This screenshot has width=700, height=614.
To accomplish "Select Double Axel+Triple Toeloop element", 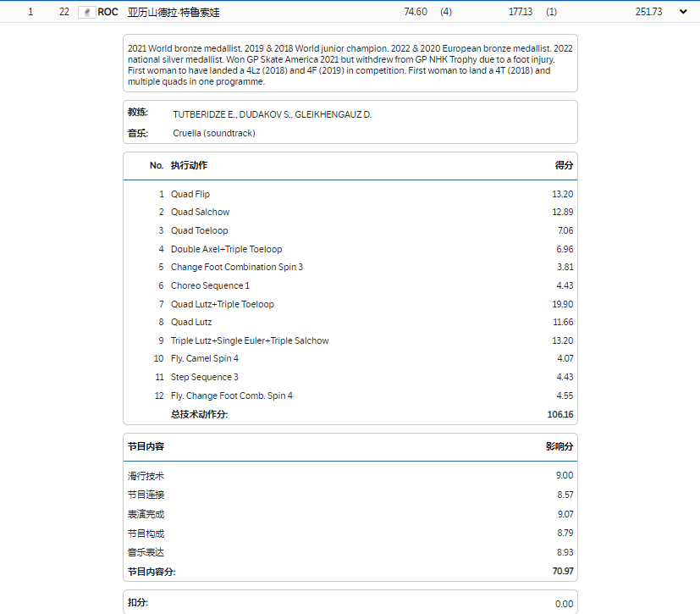I will click(x=226, y=249).
